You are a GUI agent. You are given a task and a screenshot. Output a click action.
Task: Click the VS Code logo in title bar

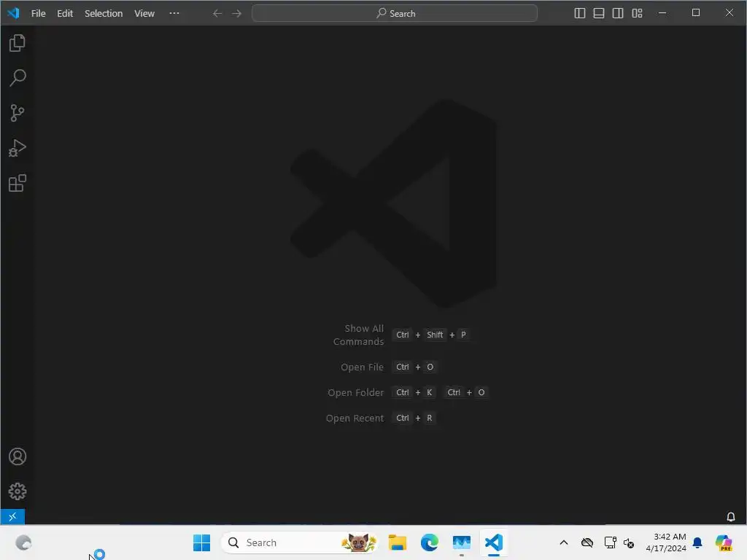pyautogui.click(x=13, y=13)
